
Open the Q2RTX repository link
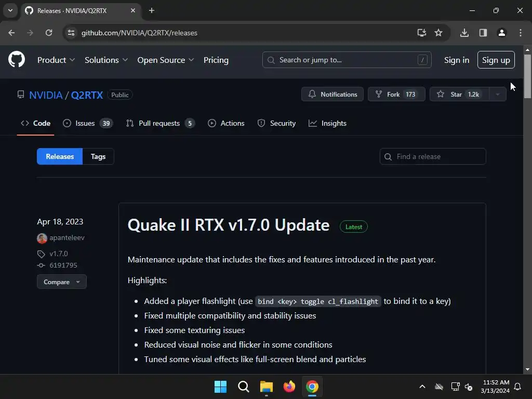pyautogui.click(x=87, y=95)
